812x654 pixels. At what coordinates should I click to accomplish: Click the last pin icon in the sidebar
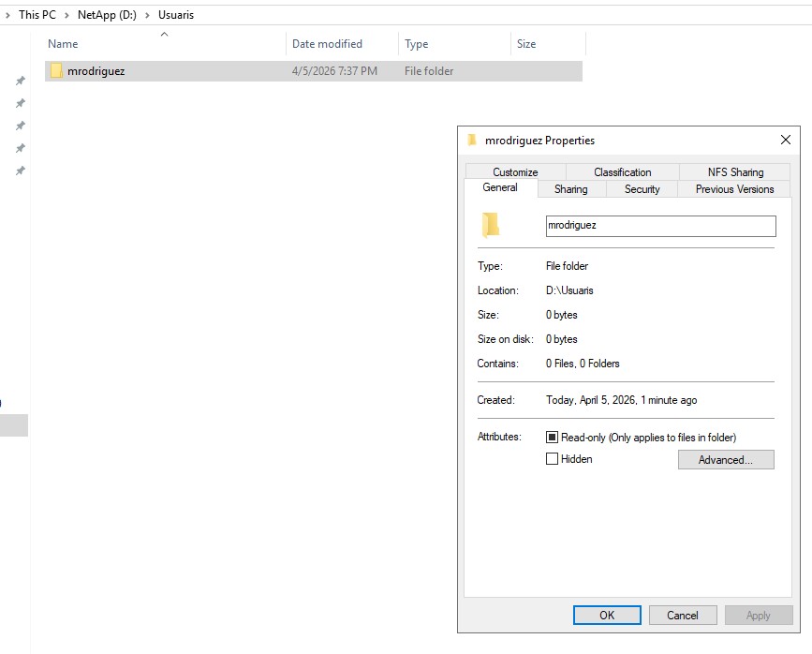(x=20, y=171)
